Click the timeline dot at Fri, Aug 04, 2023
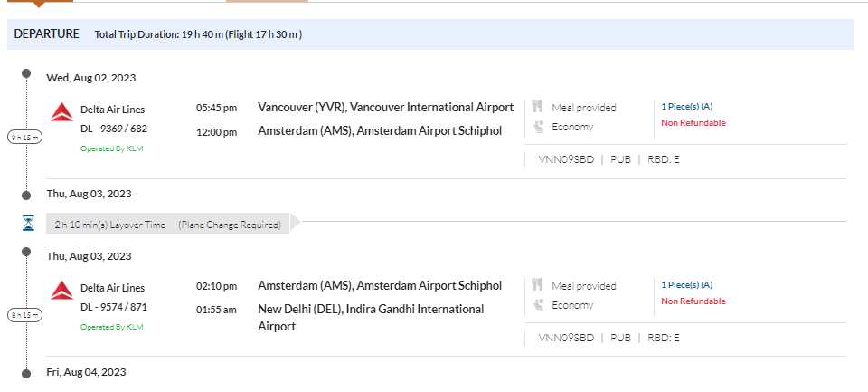This screenshot has height=392, width=868. 26,372
